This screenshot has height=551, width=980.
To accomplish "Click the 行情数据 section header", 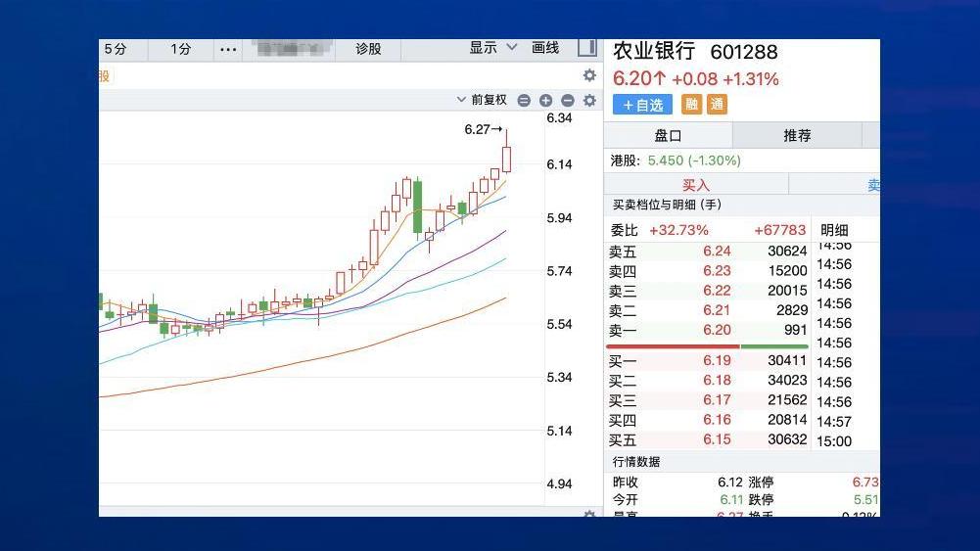I will (x=636, y=462).
